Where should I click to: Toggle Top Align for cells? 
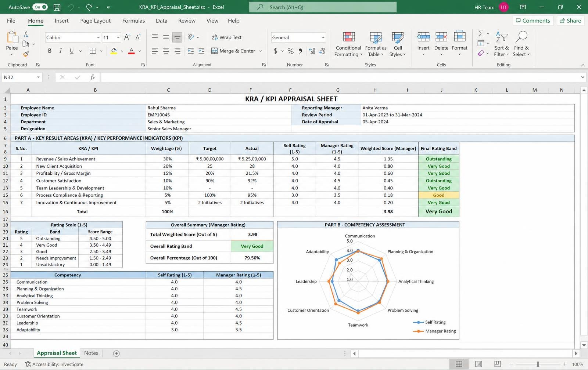click(x=155, y=37)
